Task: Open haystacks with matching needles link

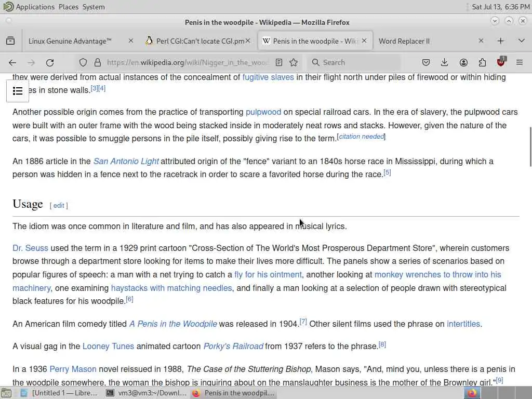Action: point(171,288)
